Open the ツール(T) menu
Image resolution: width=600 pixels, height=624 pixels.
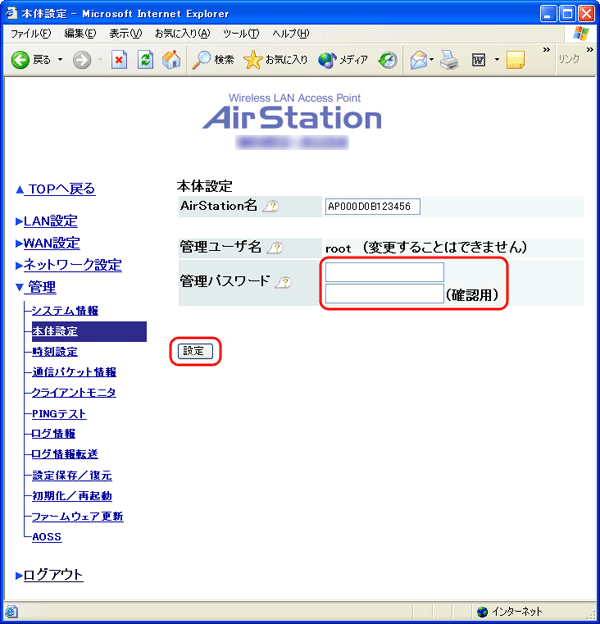point(241,34)
